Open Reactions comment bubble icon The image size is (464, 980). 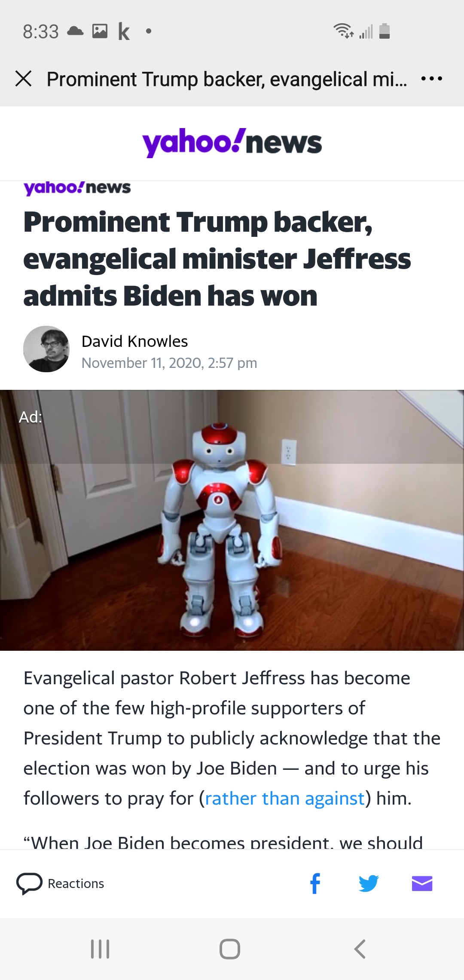(29, 884)
